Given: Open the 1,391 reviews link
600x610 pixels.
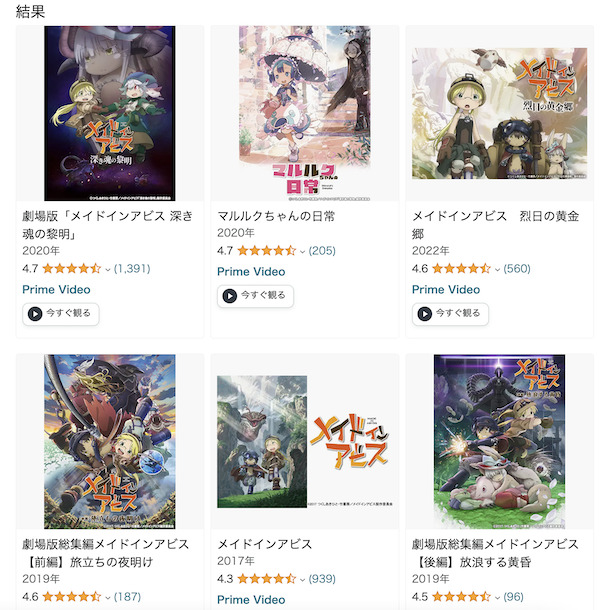Looking at the screenshot, I should coord(132,268).
